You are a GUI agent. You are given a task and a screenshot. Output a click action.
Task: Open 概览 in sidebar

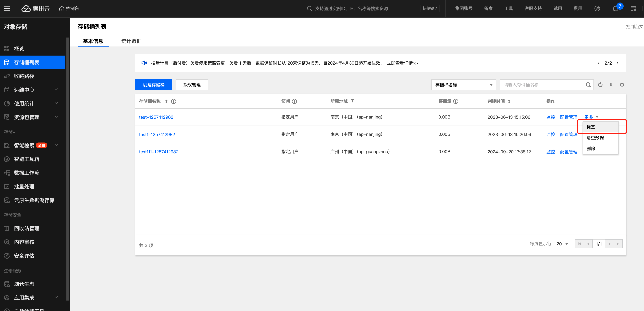[x=32, y=49]
